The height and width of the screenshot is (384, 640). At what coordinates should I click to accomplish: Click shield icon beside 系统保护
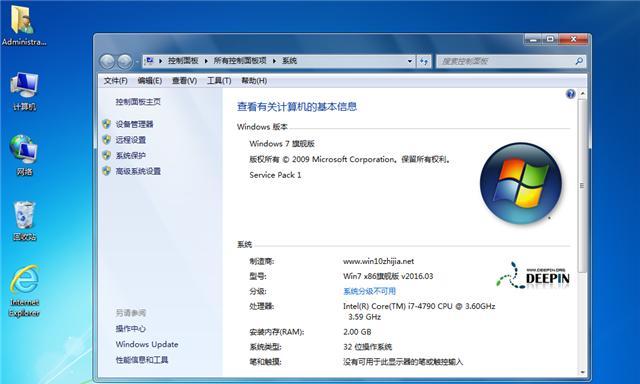[107, 155]
